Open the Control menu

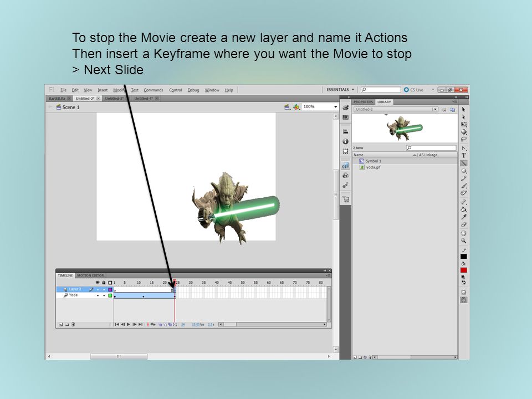tap(176, 90)
